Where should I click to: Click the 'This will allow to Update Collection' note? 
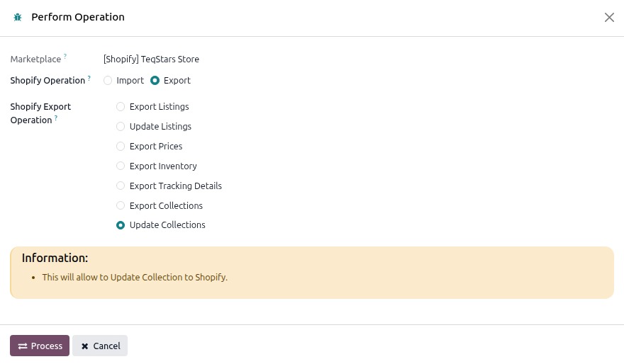pyautogui.click(x=135, y=278)
